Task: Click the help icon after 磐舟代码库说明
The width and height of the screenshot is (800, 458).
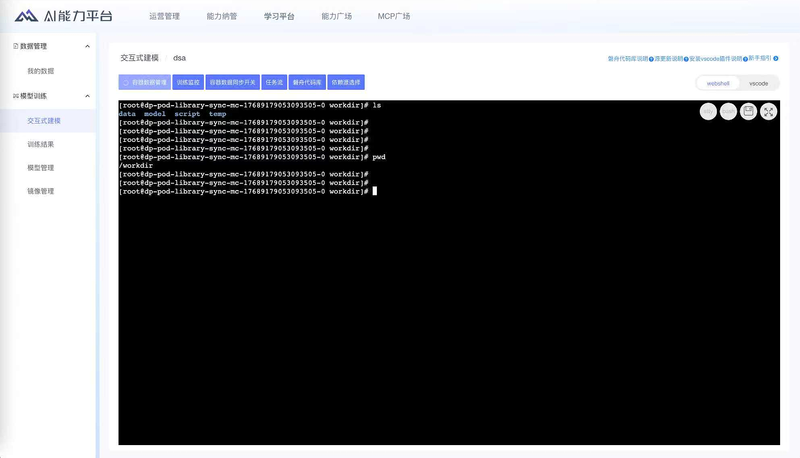Action: click(651, 59)
